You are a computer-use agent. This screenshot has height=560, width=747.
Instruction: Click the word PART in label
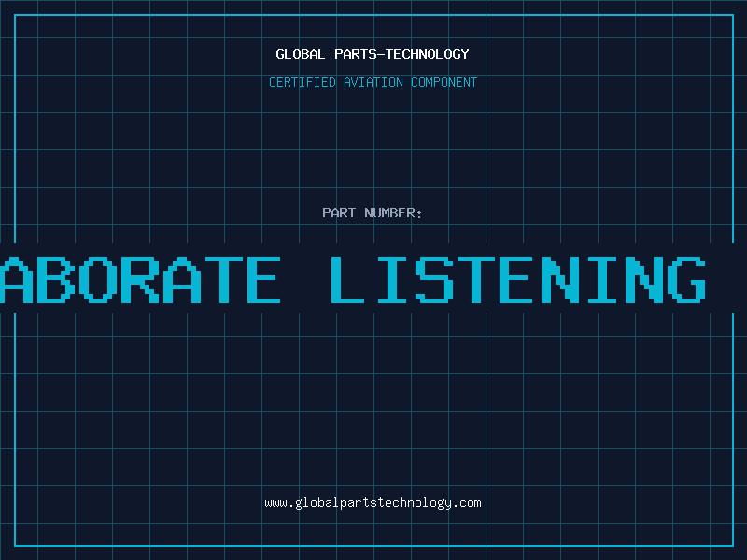[x=339, y=213]
